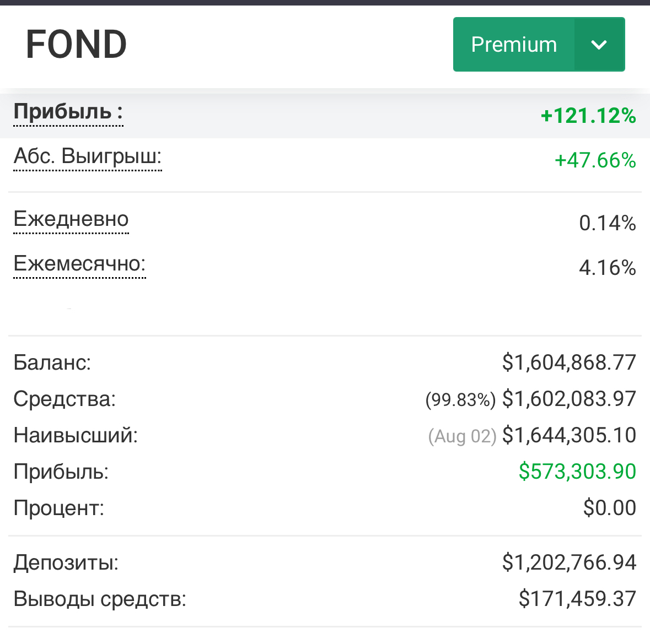Click the FOND account title
Image resolution: width=650 pixels, height=644 pixels.
(x=76, y=45)
